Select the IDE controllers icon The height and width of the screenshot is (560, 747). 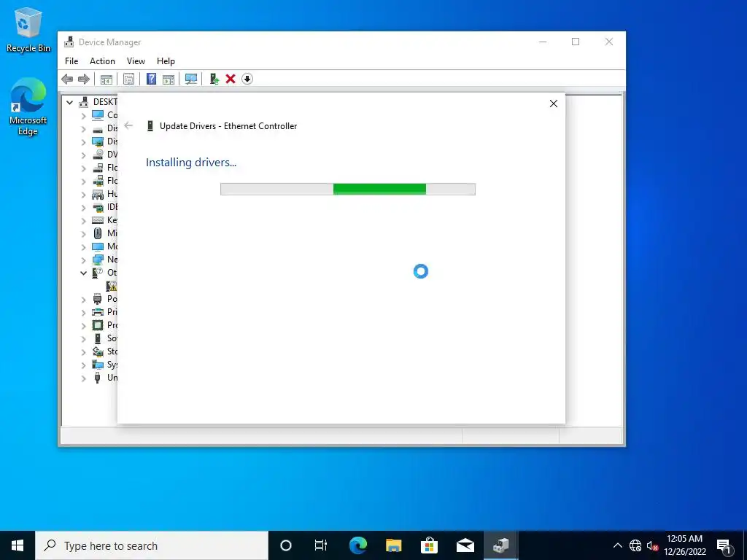point(98,207)
